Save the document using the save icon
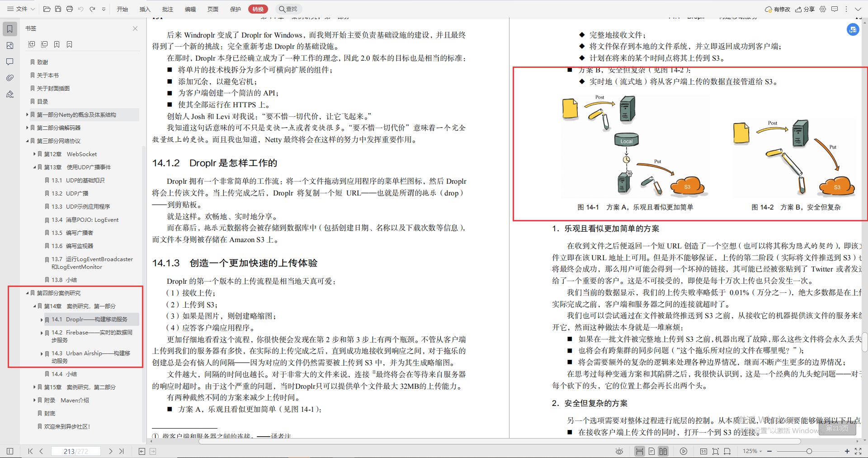 pos(58,9)
